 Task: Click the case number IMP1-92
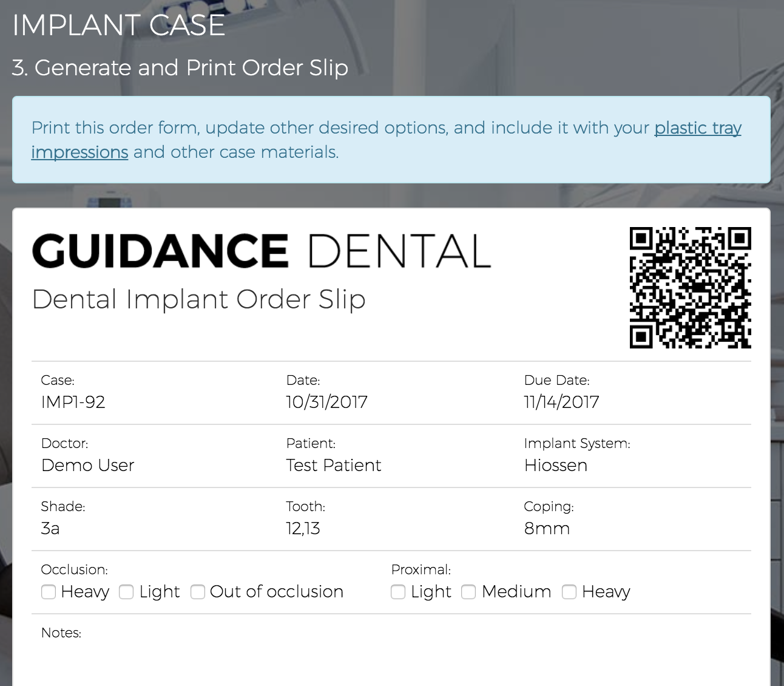click(73, 402)
